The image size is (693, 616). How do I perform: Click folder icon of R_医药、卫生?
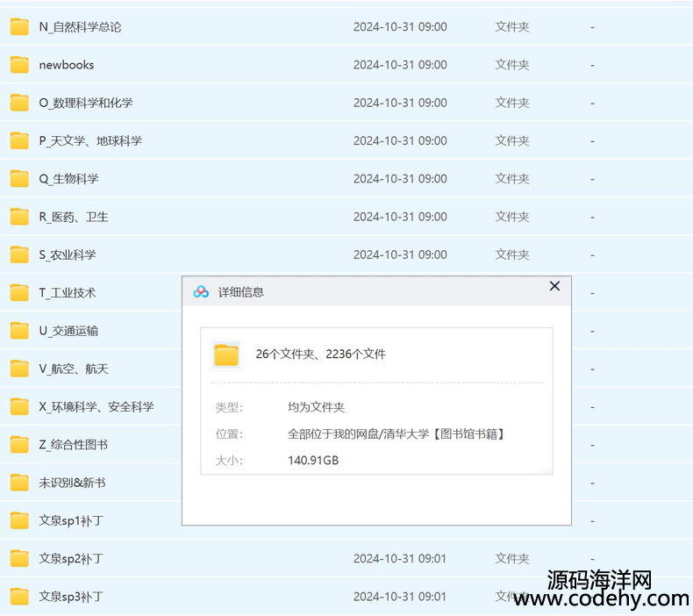pos(19,217)
